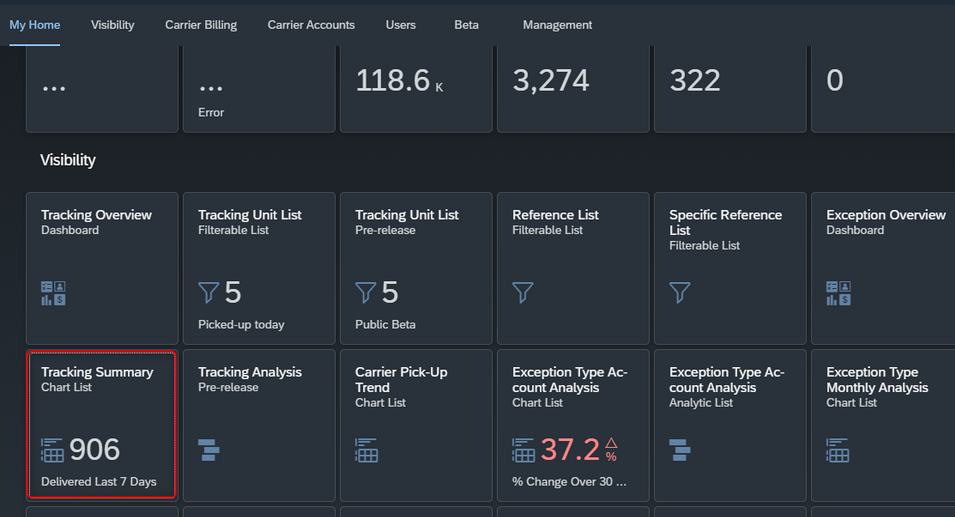Switch to the Beta tab

(467, 25)
